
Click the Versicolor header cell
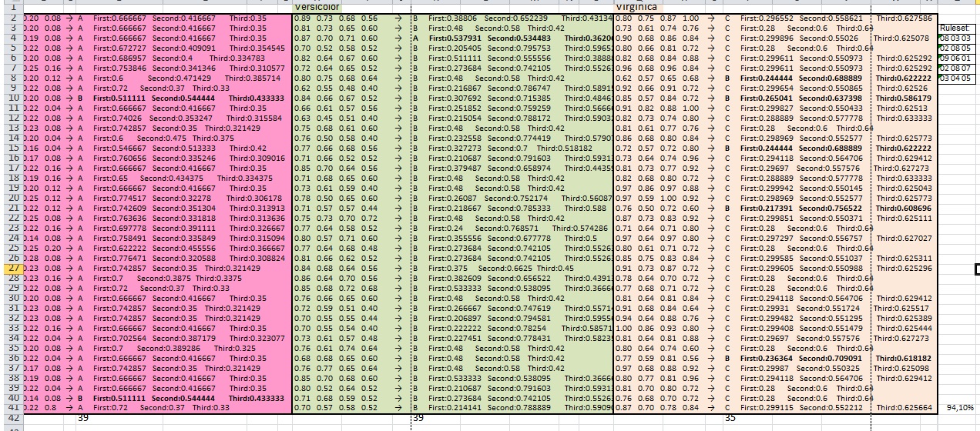pyautogui.click(x=316, y=6)
